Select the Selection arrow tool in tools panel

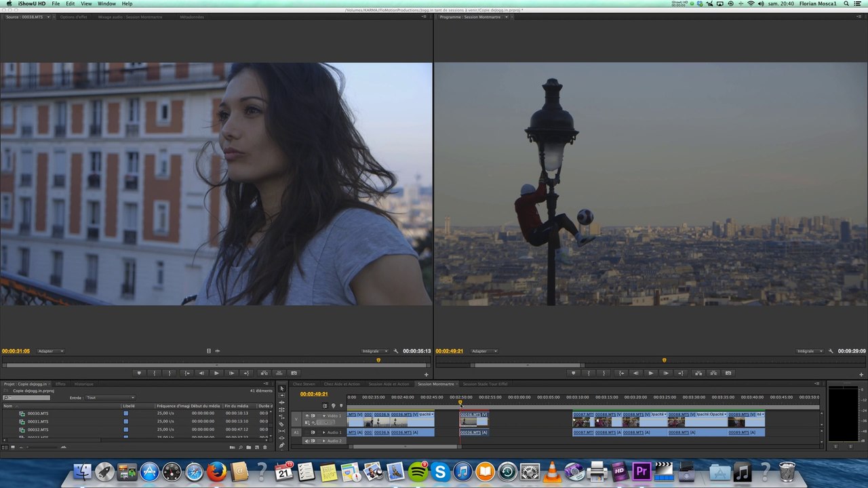tap(282, 388)
